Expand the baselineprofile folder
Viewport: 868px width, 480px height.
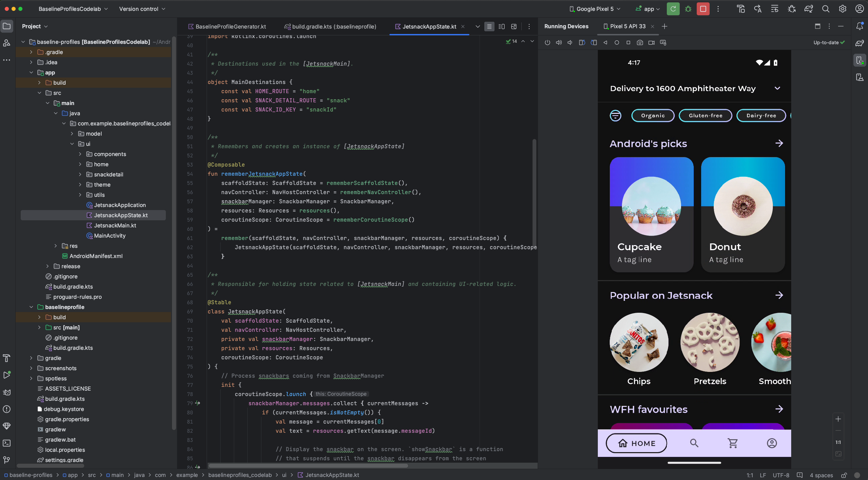pos(31,307)
